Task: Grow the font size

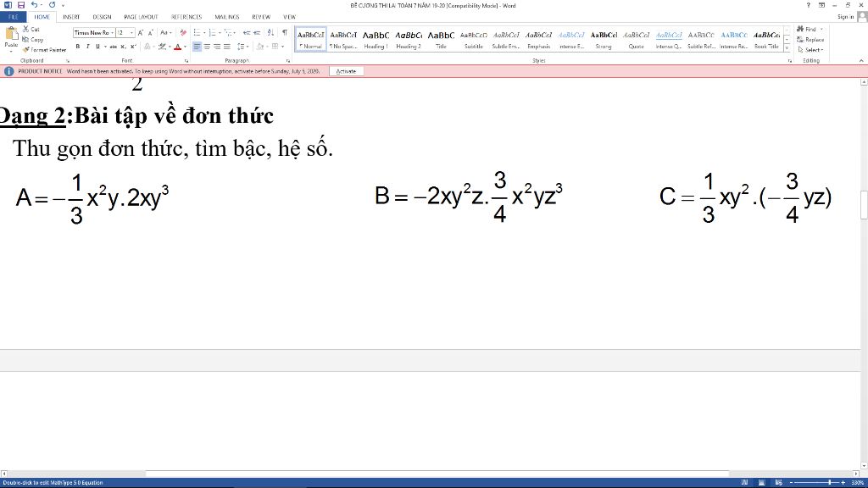Action: pyautogui.click(x=141, y=33)
